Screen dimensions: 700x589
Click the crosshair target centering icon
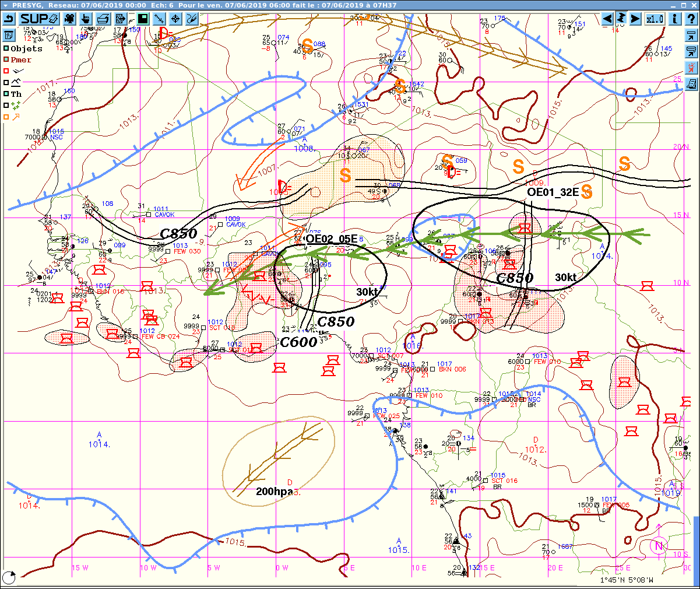(x=175, y=19)
